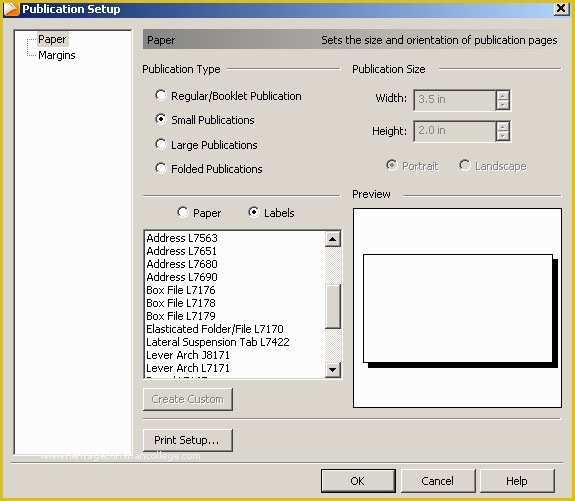Click the Create Custom button
The height and width of the screenshot is (501, 575).
pos(188,399)
